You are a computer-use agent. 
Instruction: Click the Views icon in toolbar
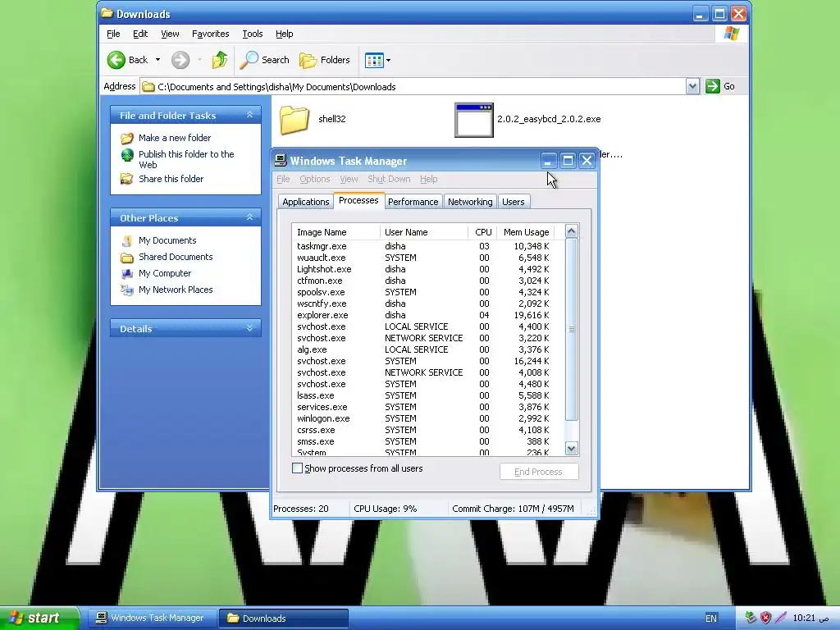374,60
